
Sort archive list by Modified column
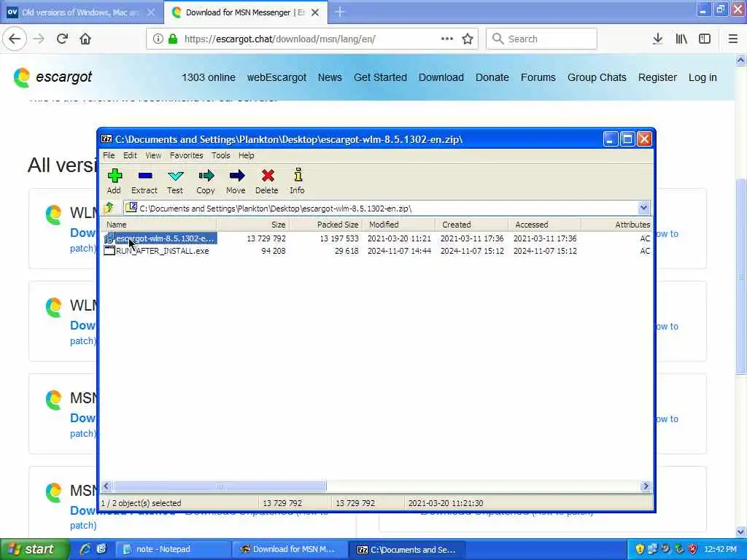tap(399, 225)
